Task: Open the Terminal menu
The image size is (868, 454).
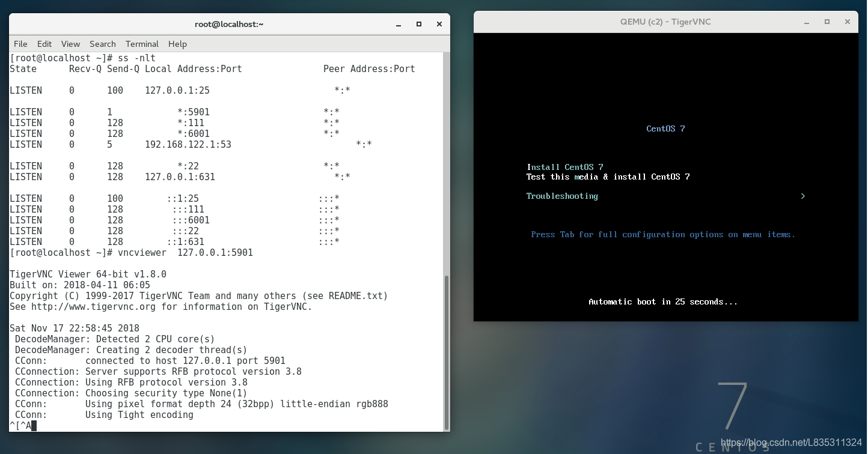Action: click(x=142, y=44)
